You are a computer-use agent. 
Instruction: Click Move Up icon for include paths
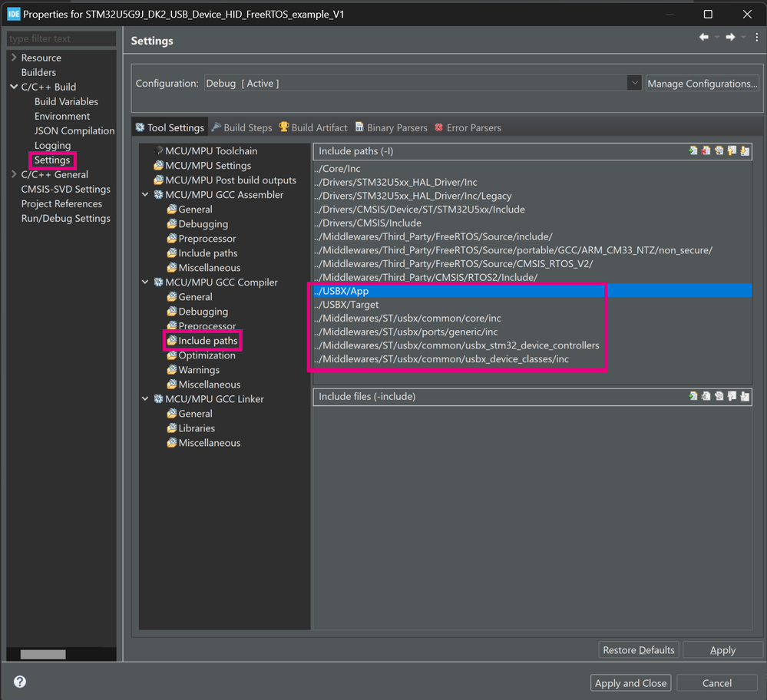[x=732, y=151]
